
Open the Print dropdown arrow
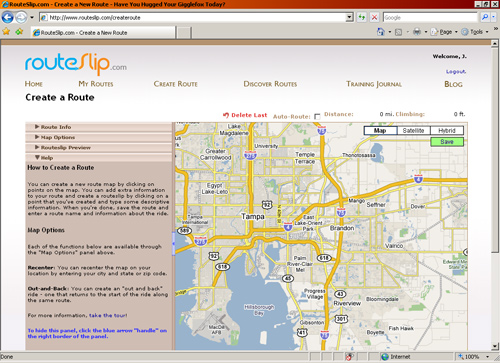coord(426,32)
